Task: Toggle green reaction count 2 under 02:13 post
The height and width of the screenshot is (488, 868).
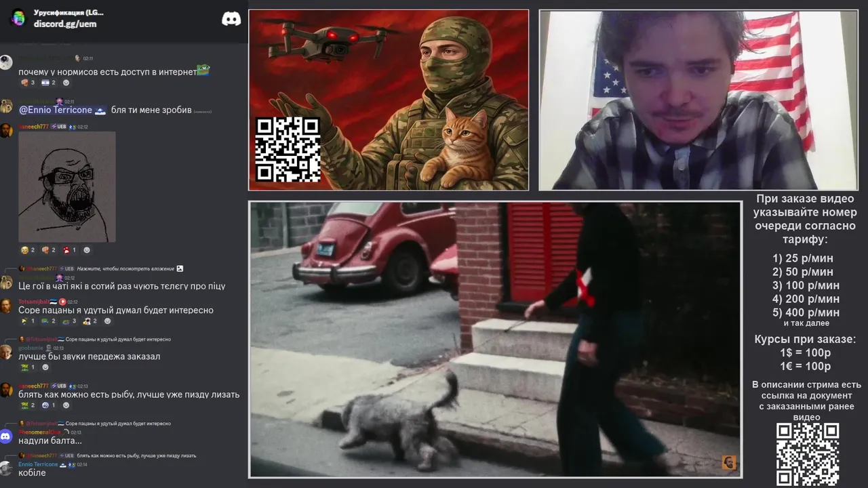Action: click(28, 405)
